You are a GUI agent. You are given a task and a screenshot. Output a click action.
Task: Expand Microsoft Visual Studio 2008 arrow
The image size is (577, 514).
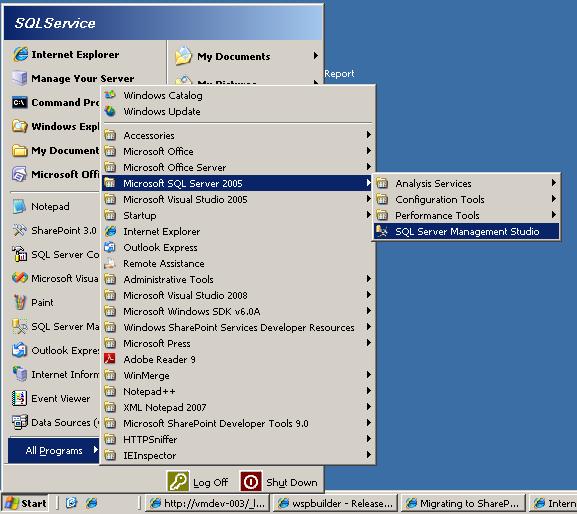(368, 295)
